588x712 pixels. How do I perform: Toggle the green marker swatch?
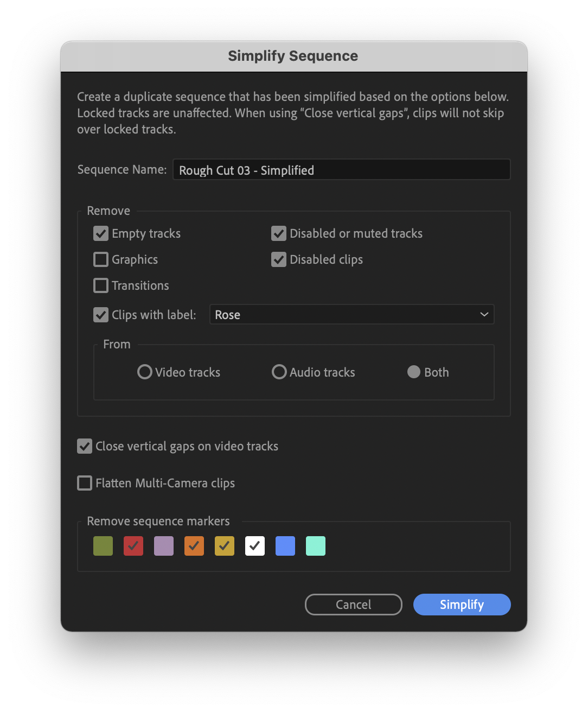tap(103, 546)
